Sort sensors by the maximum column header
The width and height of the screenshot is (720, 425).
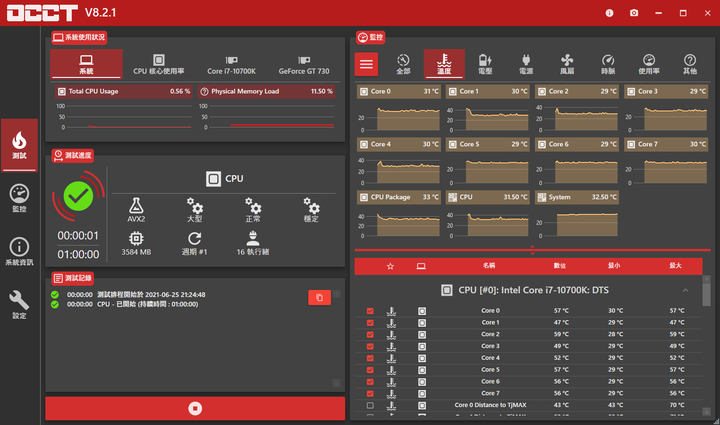(675, 266)
